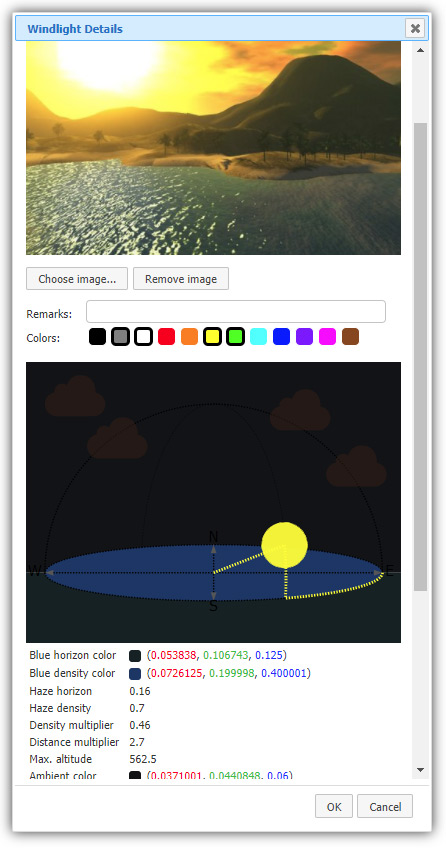The image size is (446, 848).
Task: Toggle the yellow color tag
Action: tap(212, 336)
